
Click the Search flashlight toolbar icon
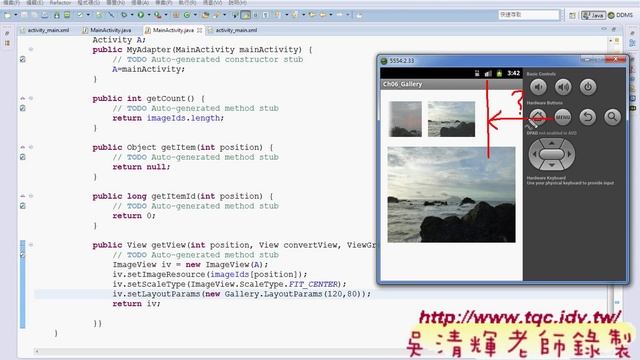click(216, 15)
